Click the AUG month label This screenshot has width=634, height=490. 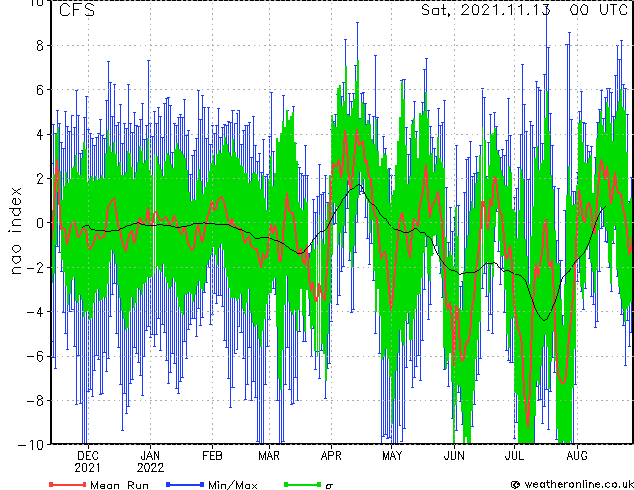pos(577,456)
